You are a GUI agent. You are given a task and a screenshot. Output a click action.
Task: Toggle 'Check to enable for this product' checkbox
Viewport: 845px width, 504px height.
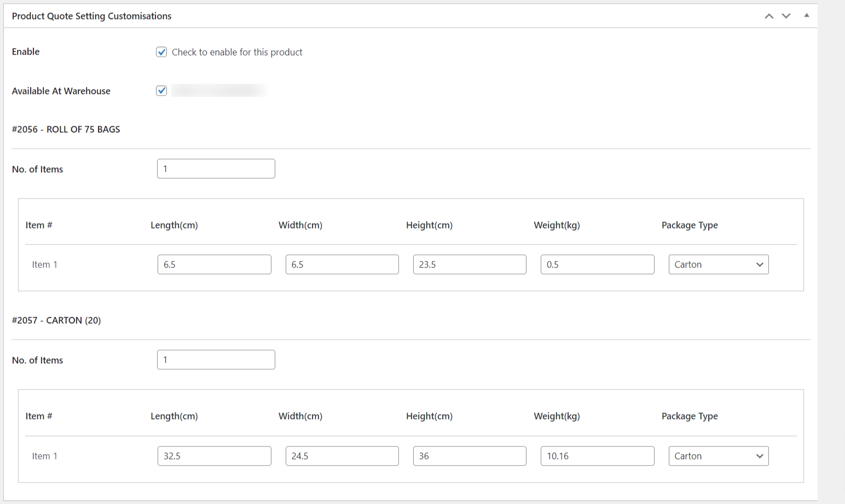coord(161,52)
